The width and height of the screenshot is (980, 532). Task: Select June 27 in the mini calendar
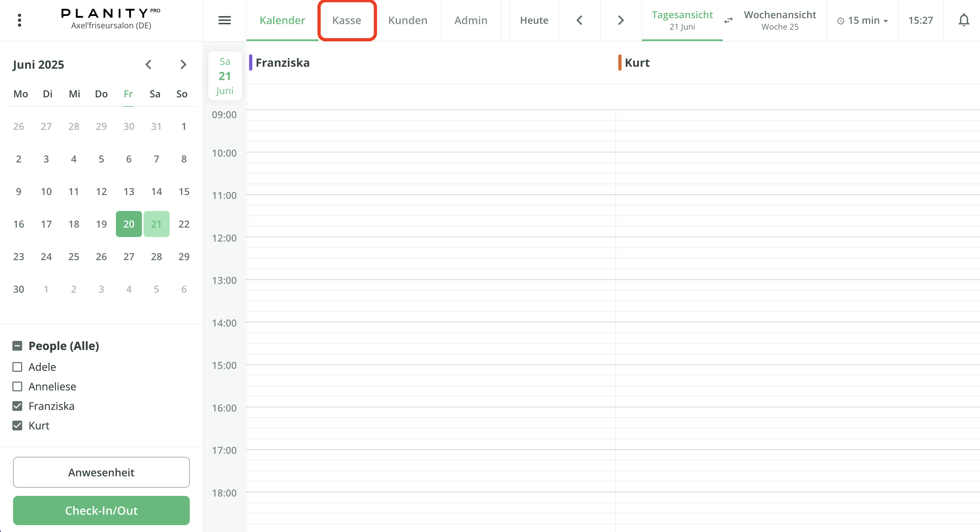coord(129,257)
